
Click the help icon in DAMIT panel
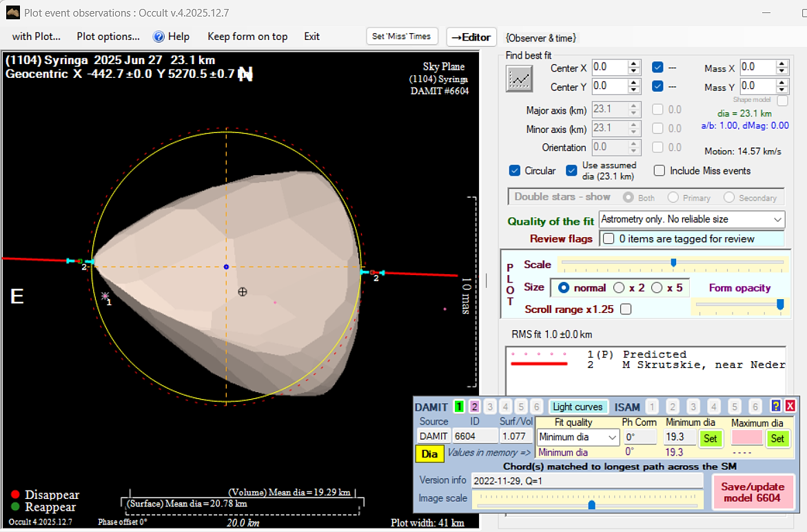pos(776,407)
